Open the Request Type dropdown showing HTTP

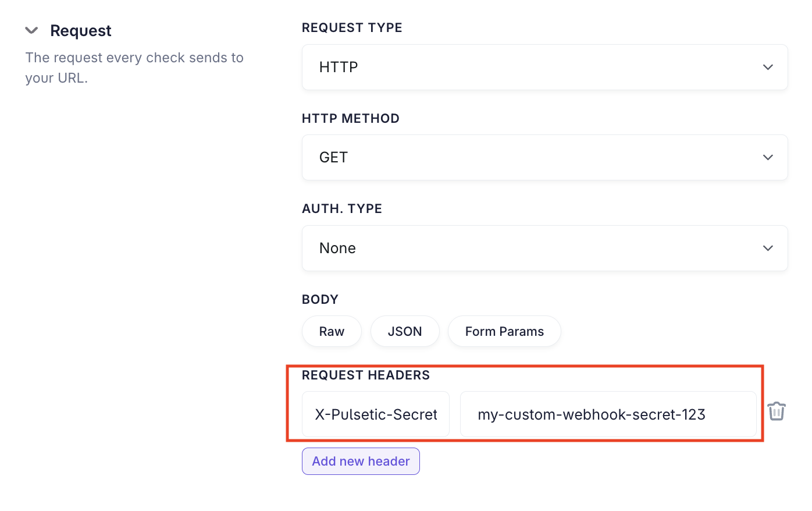click(x=544, y=67)
